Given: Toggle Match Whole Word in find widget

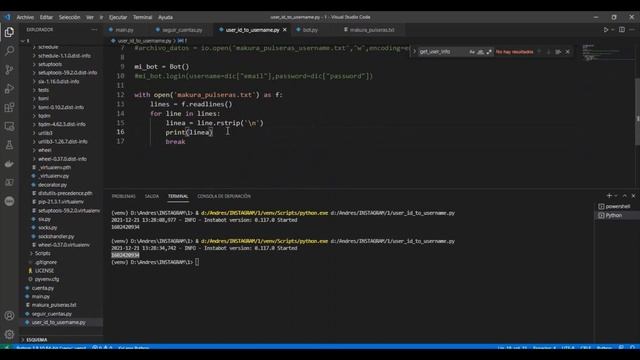Looking at the screenshot, I should click(x=481, y=52).
